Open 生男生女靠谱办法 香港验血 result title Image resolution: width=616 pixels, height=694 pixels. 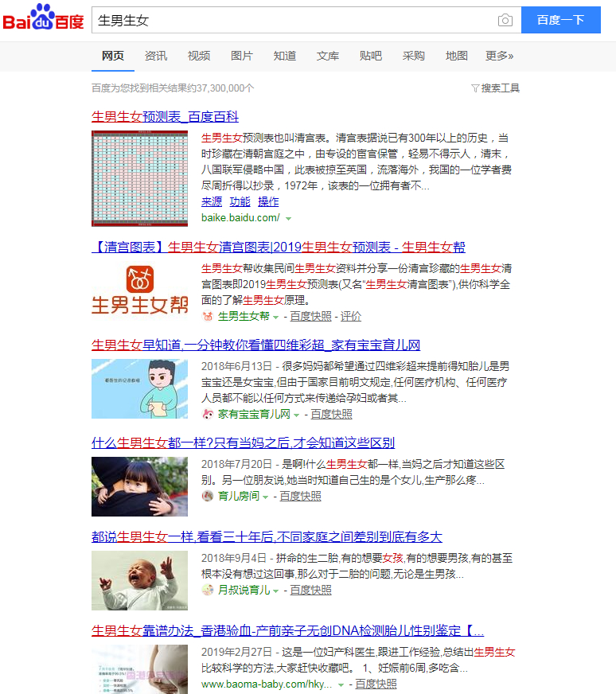tap(287, 630)
